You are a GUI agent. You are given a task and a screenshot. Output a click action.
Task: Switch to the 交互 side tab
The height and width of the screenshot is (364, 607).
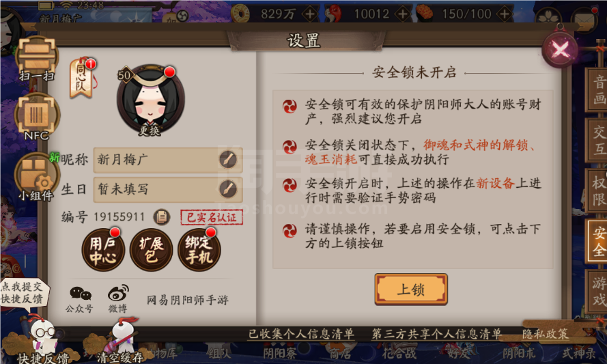597,140
